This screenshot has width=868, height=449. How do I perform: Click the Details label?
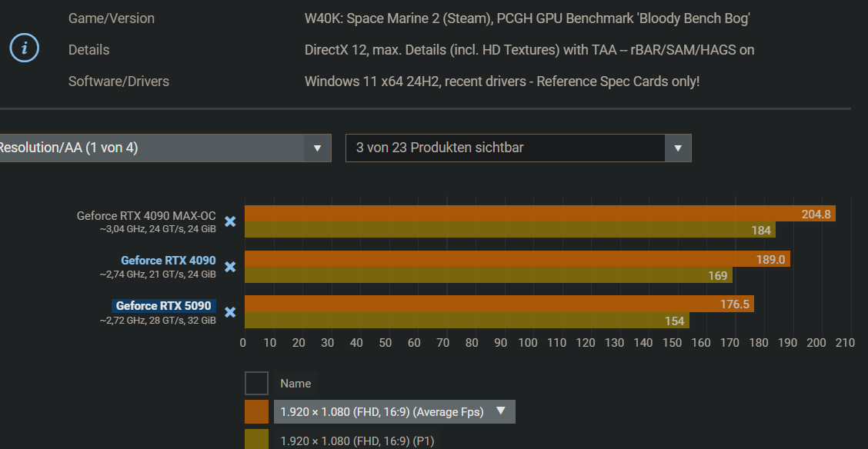click(x=88, y=50)
